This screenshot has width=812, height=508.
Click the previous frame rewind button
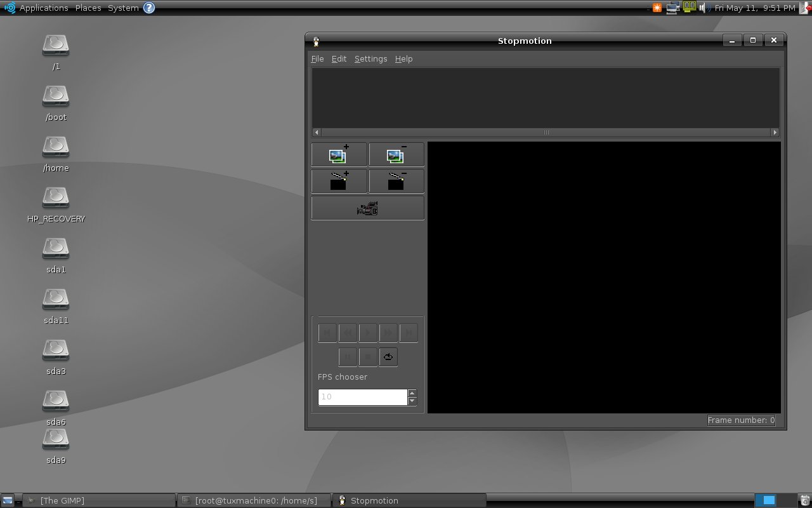tap(348, 333)
